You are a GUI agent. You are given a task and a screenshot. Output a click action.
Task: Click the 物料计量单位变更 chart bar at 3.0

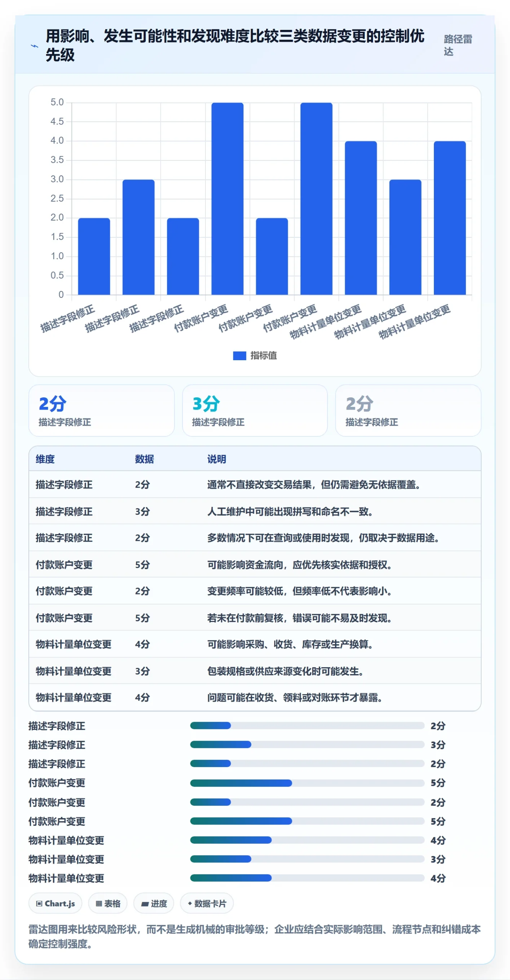pos(405,237)
